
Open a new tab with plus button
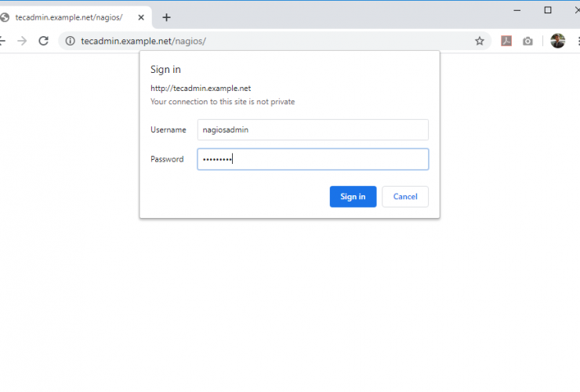tap(166, 17)
